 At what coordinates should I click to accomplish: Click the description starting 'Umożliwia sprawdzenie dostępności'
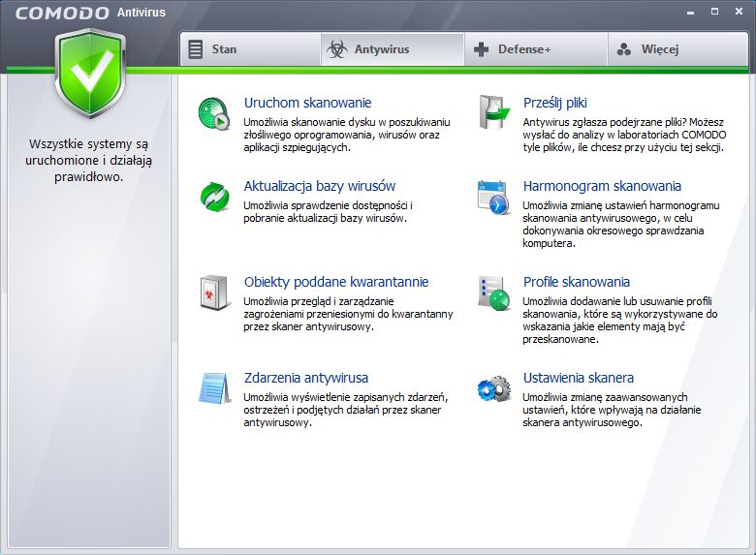coord(328,212)
